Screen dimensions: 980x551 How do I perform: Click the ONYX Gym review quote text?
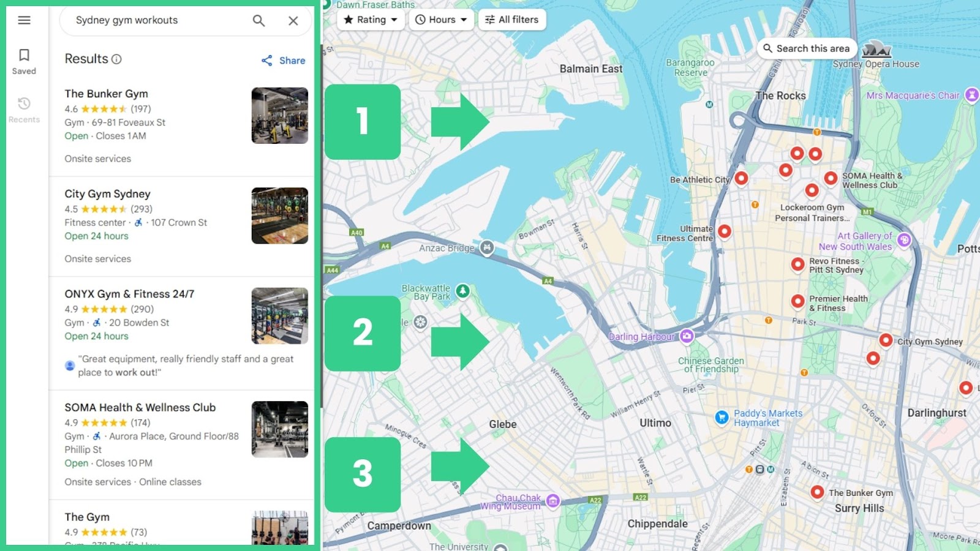point(186,365)
